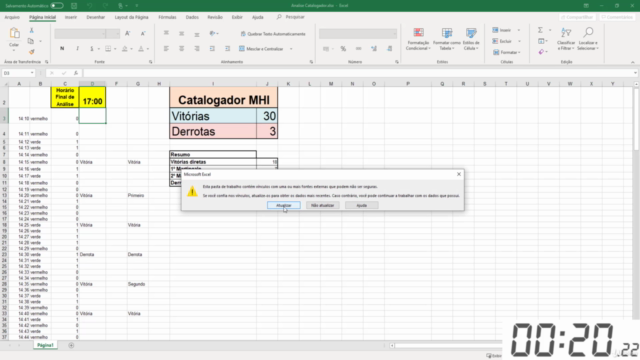Image resolution: width=640 pixels, height=360 pixels.
Task: Toggle the Salvamento Automático switch
Action: point(57,6)
